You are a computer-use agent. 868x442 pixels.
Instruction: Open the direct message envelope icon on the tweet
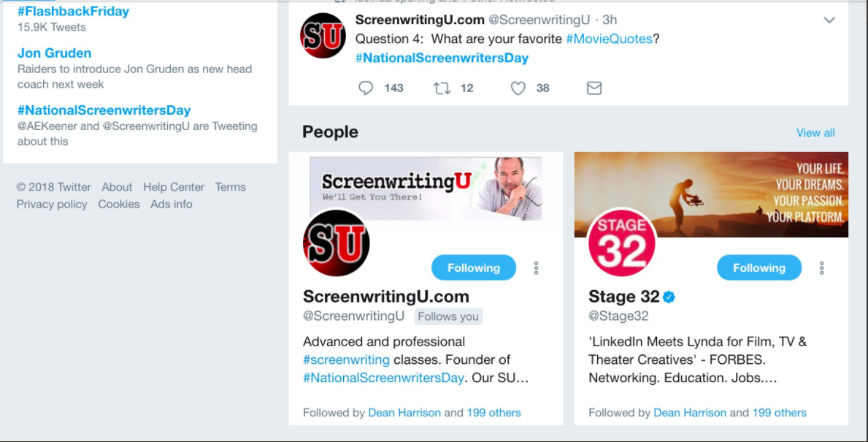(594, 88)
